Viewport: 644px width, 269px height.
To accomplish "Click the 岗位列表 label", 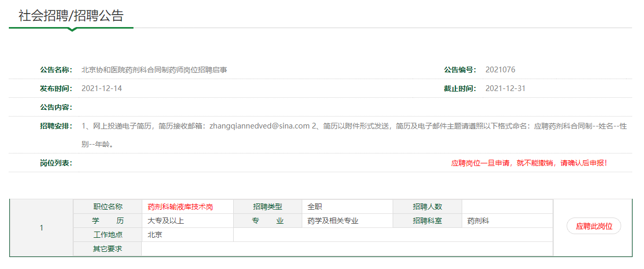I will coord(56,163).
